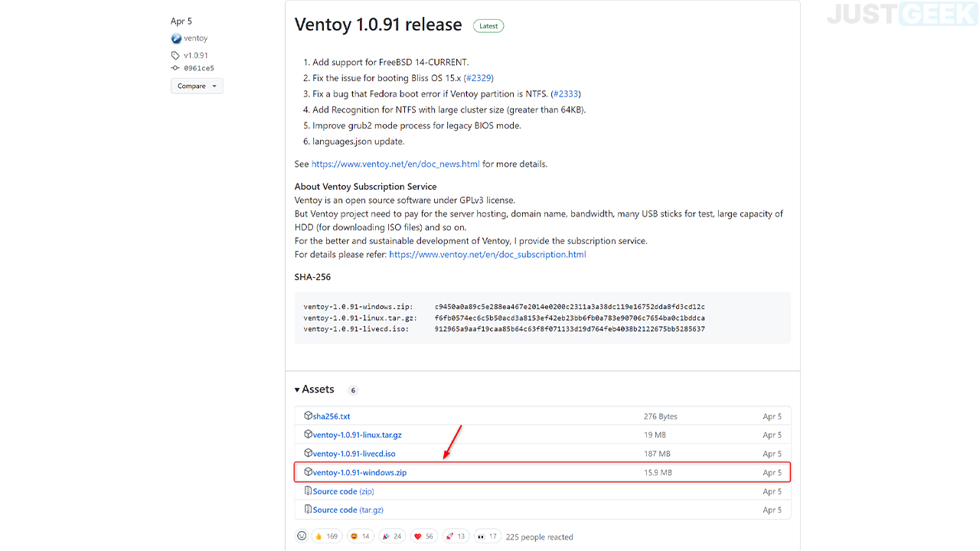Viewport: 980px width, 551px height.
Task: Download Source code (zip)
Action: [x=343, y=491]
